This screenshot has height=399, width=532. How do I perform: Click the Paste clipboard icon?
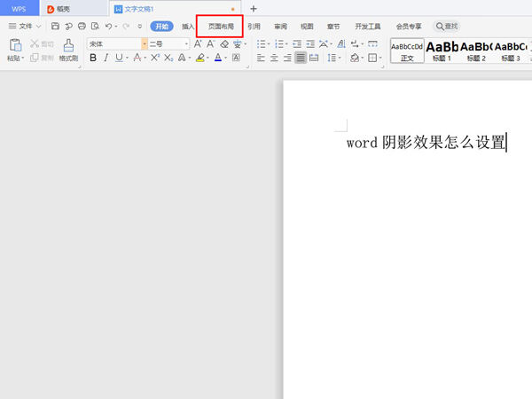click(x=15, y=45)
